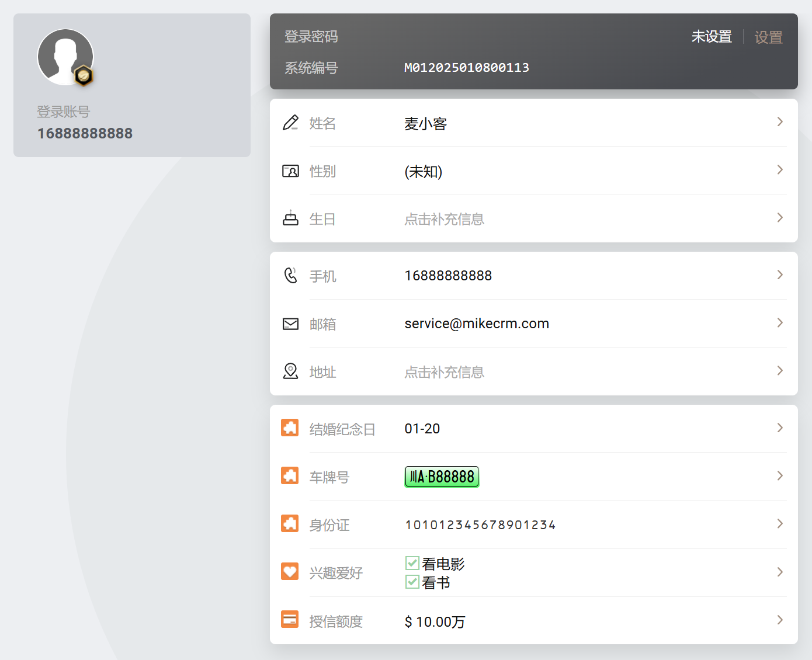This screenshot has height=660, width=812.
Task: Click the phone icon beside 手机
Action: pos(290,275)
